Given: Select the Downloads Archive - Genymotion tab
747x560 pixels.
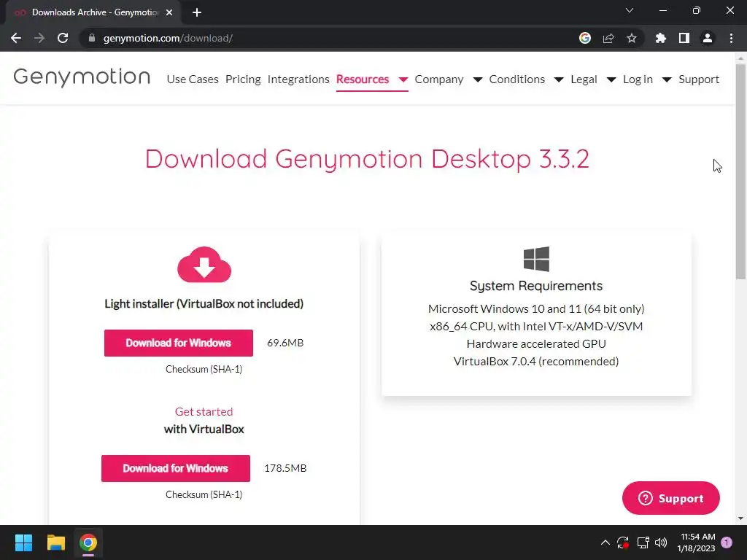Looking at the screenshot, I should point(94,12).
